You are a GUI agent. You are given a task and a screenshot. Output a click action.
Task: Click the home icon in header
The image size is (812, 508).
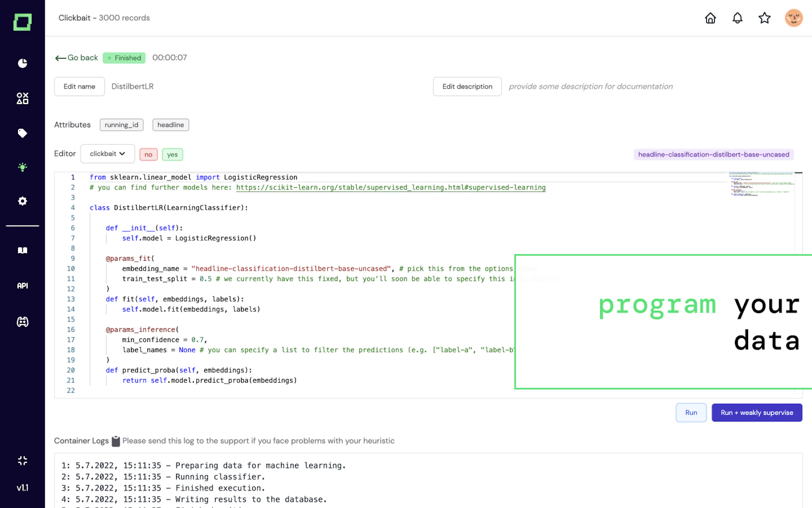[x=710, y=18]
